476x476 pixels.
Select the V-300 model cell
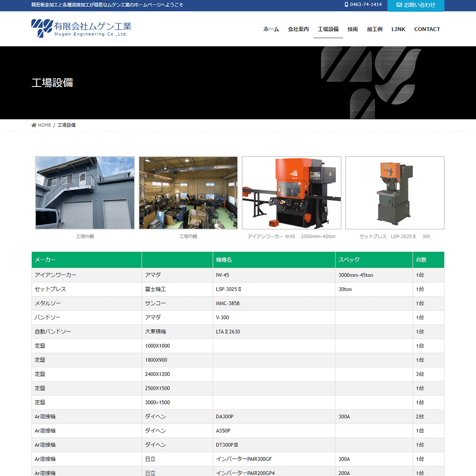[274, 317]
